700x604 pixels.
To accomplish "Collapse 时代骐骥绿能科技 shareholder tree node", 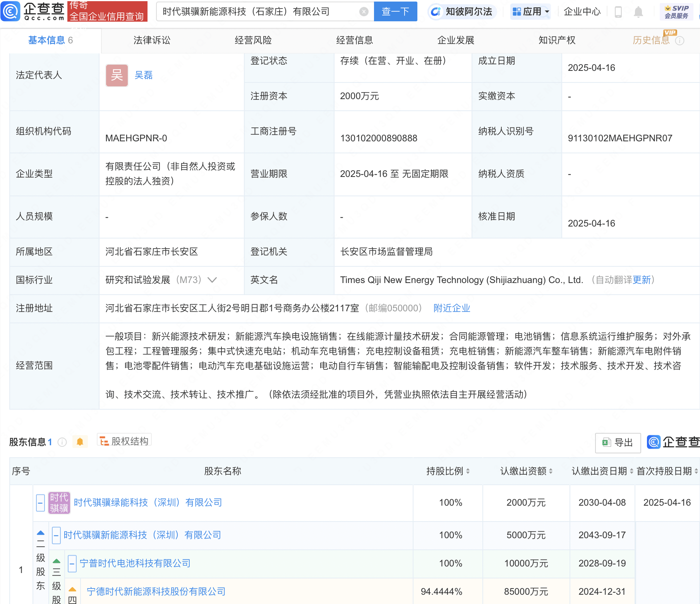I will (x=40, y=502).
